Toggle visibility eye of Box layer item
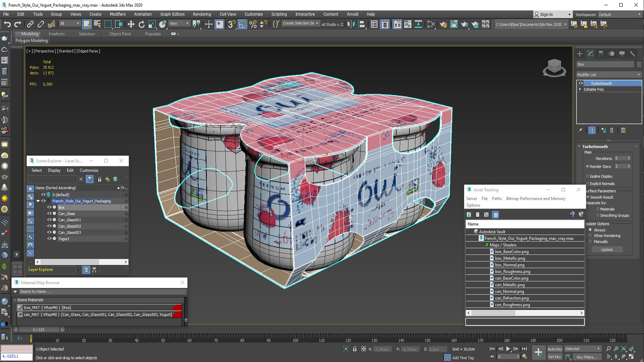The height and width of the screenshot is (362, 644). pyautogui.click(x=49, y=207)
